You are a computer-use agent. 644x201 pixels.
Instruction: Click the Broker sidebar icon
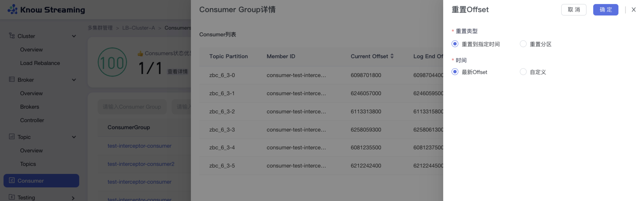pos(12,80)
